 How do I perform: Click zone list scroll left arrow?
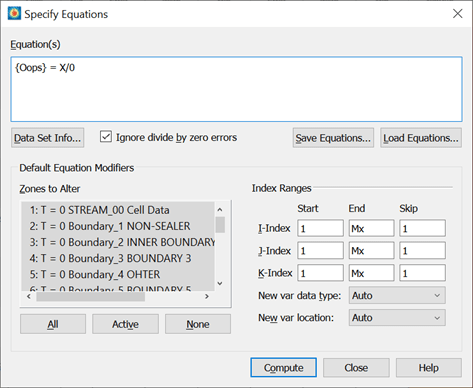coord(29,296)
